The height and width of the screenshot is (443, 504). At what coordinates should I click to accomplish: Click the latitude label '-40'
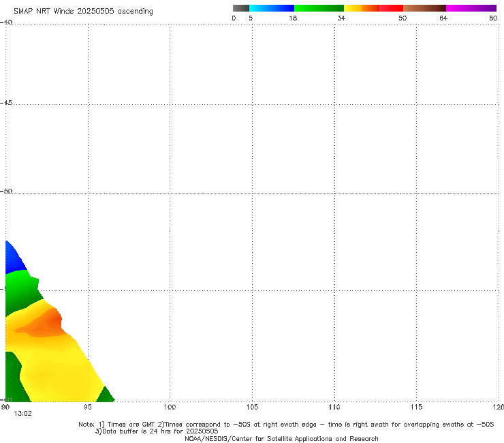click(6, 22)
